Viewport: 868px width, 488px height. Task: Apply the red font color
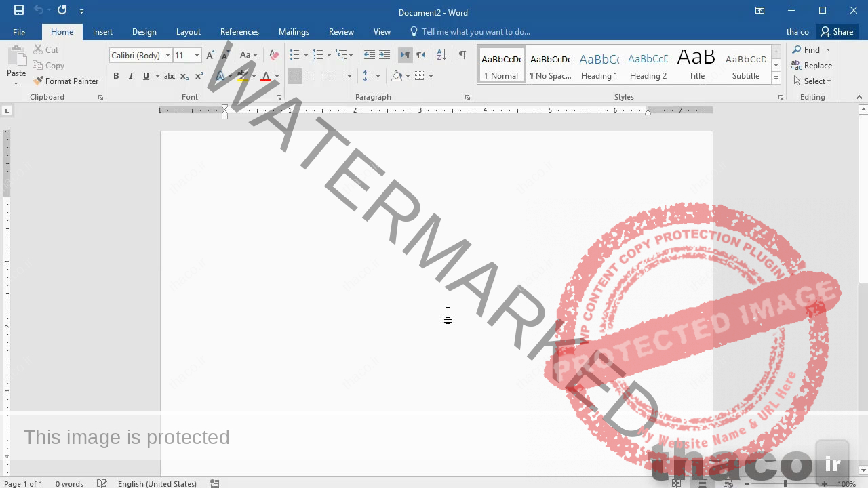(266, 76)
